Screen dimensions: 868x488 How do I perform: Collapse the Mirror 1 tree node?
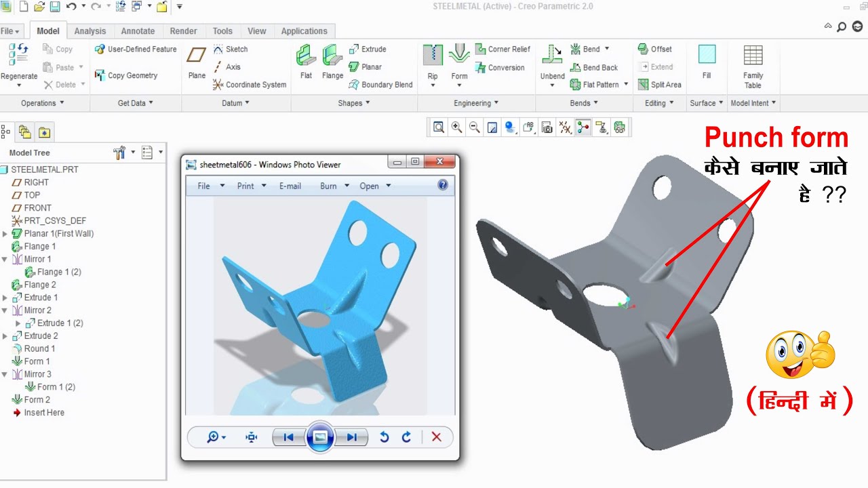coord(5,260)
